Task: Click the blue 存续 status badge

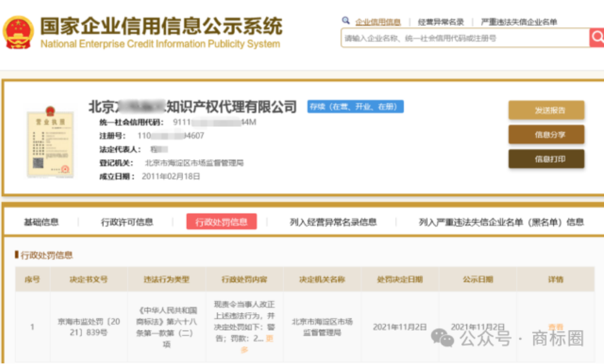Action: (355, 107)
